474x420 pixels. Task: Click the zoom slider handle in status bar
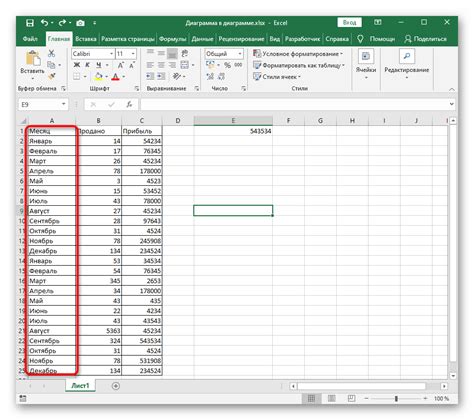pos(396,399)
